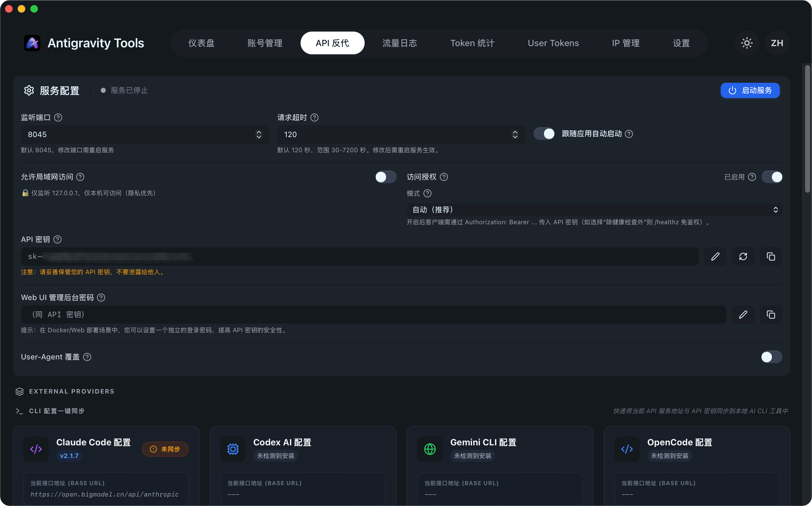Enable 允许局域网访问 toggle
Image resolution: width=812 pixels, height=506 pixels.
tap(385, 177)
